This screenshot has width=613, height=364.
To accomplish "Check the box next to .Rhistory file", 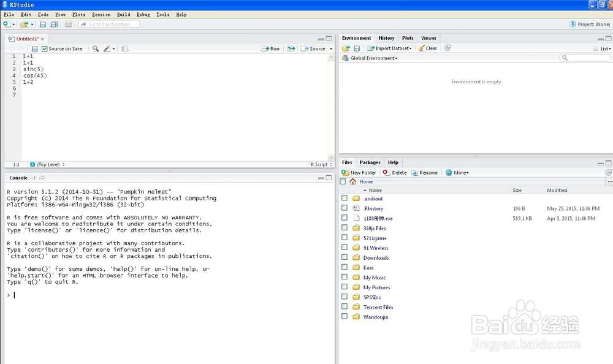I will click(x=345, y=208).
